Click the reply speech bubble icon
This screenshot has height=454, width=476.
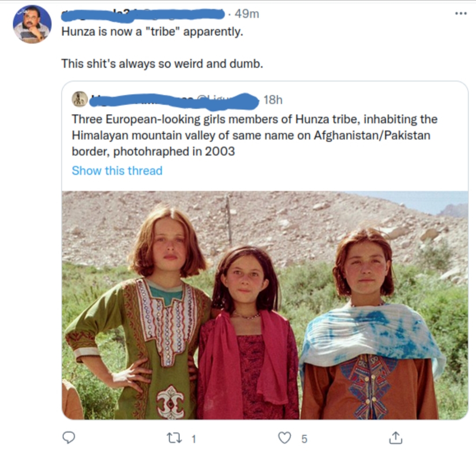pos(69,437)
